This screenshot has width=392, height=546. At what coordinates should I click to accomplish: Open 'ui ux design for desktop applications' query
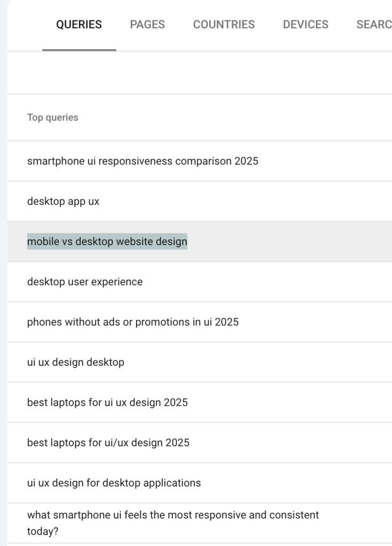coord(199,483)
